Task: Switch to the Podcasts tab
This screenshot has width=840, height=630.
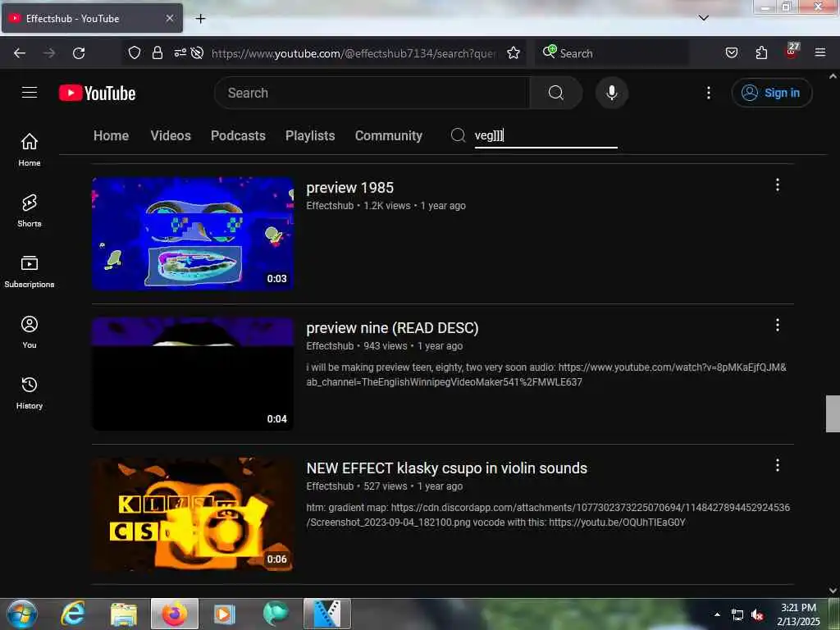Action: [238, 135]
